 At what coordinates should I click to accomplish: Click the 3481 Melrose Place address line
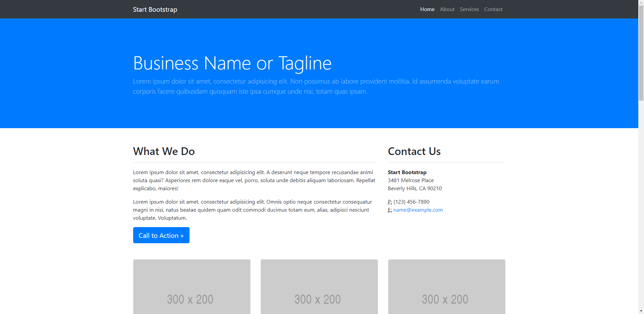[411, 180]
